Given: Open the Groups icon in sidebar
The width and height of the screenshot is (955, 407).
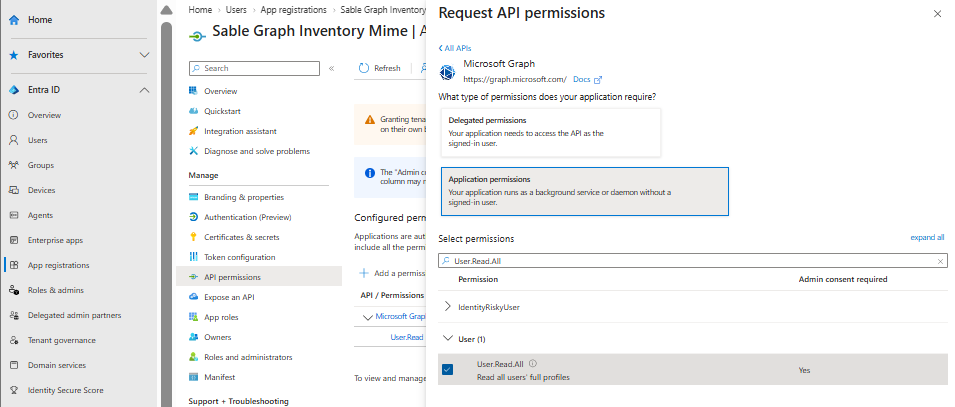Looking at the screenshot, I should click(x=14, y=165).
